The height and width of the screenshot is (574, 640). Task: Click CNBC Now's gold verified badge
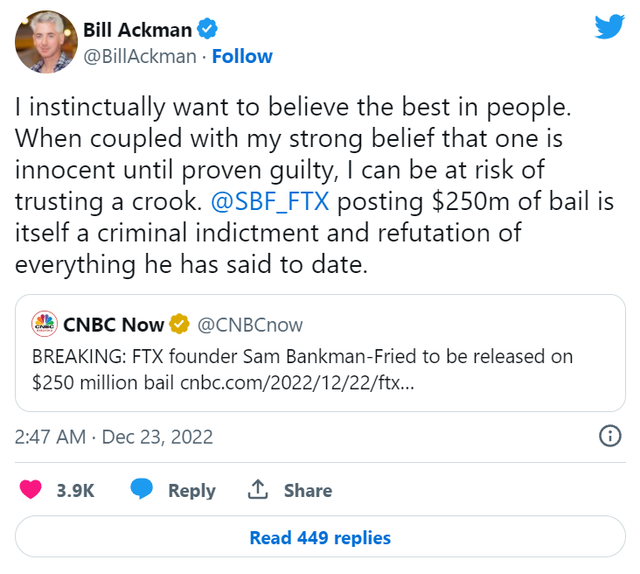(179, 324)
